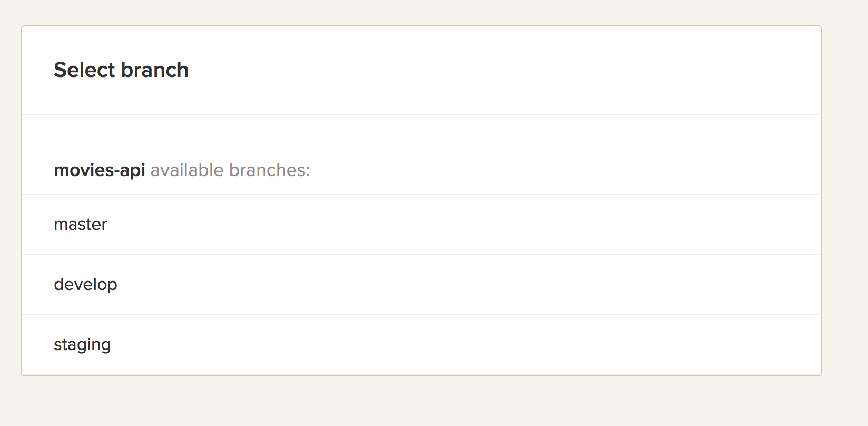The height and width of the screenshot is (426, 868).
Task: Click the word 'staging' in the list
Action: pos(82,345)
